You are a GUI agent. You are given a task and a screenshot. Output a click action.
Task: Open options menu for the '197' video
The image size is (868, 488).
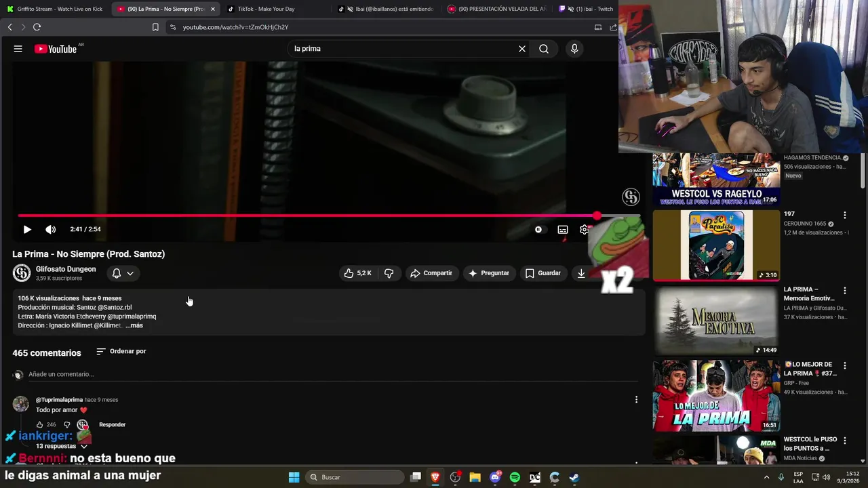click(x=845, y=216)
